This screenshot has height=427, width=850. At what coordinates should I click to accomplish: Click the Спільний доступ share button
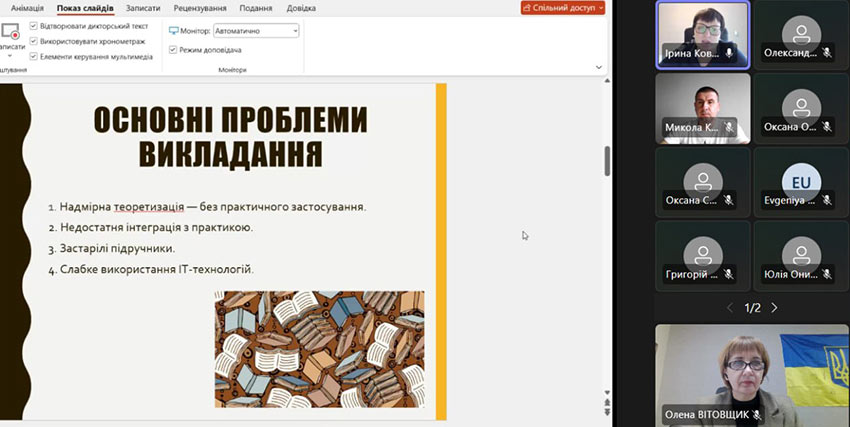(x=558, y=8)
